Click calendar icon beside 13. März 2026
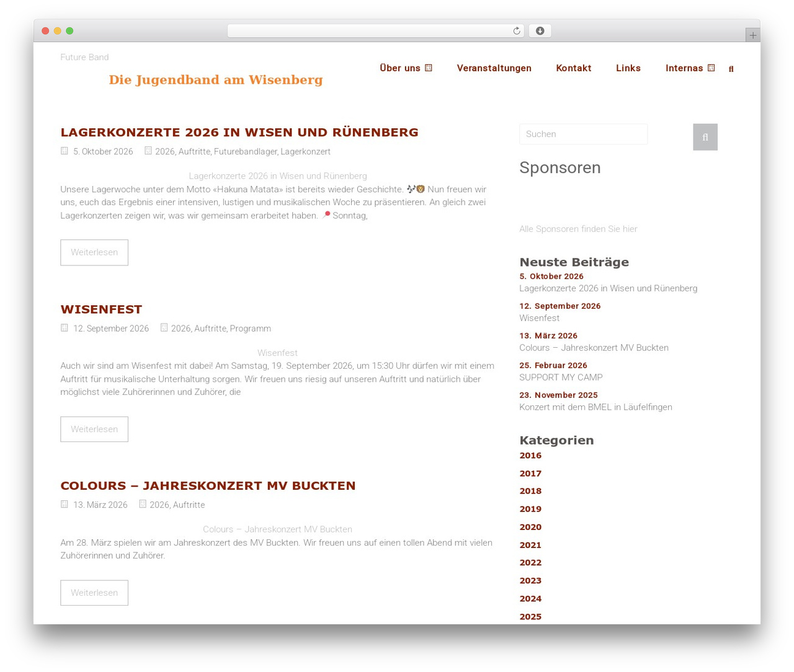 point(65,504)
